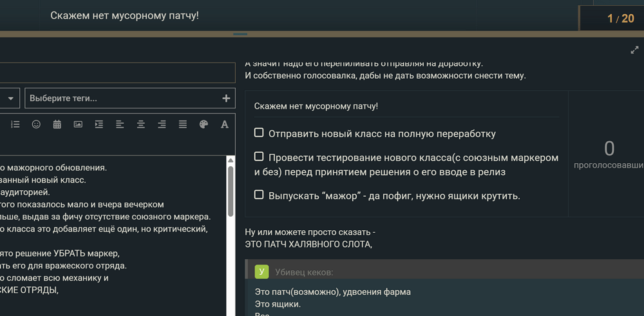
Task: Increase indent of the paragraph
Action: (99, 124)
